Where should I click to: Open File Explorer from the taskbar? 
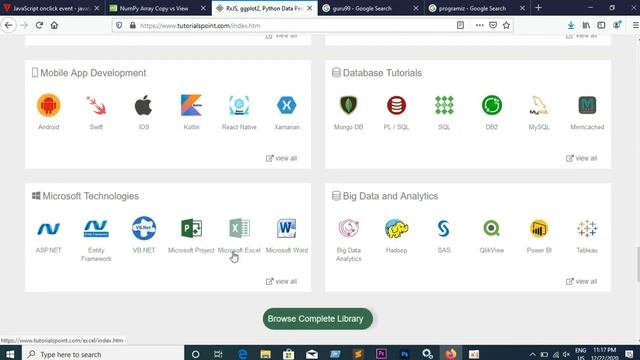(265, 354)
